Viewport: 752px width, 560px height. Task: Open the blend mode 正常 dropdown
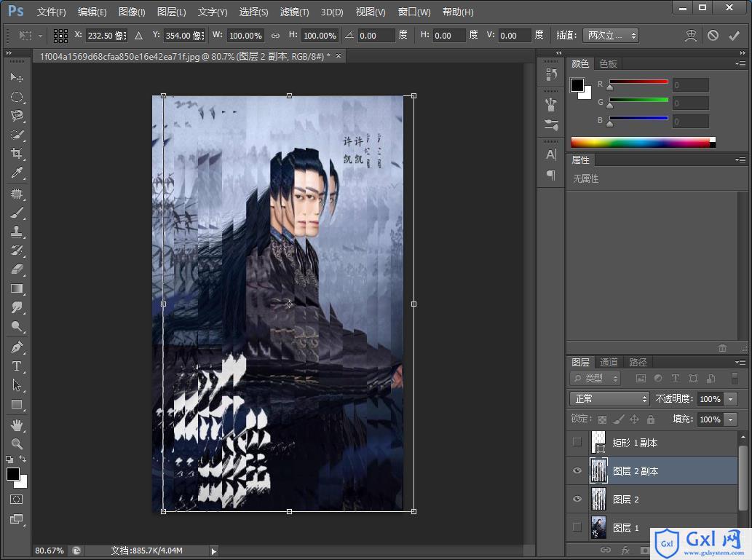click(609, 399)
